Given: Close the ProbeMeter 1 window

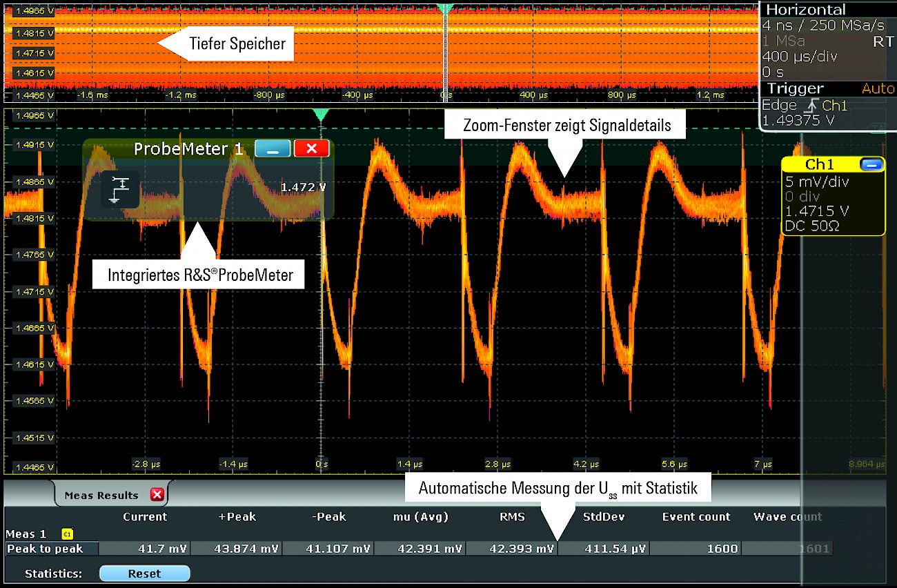Looking at the screenshot, I should 311,148.
